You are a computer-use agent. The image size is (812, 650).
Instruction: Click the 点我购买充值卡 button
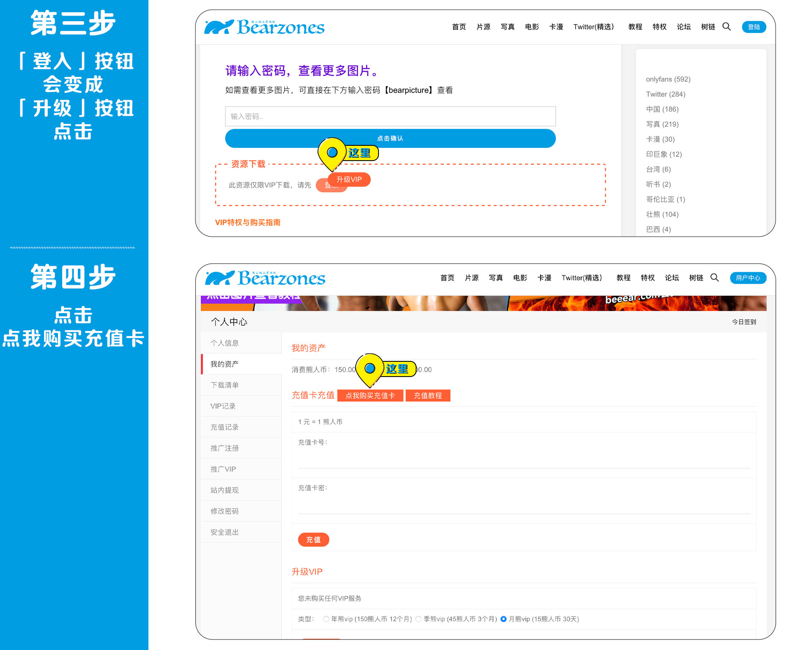(370, 395)
